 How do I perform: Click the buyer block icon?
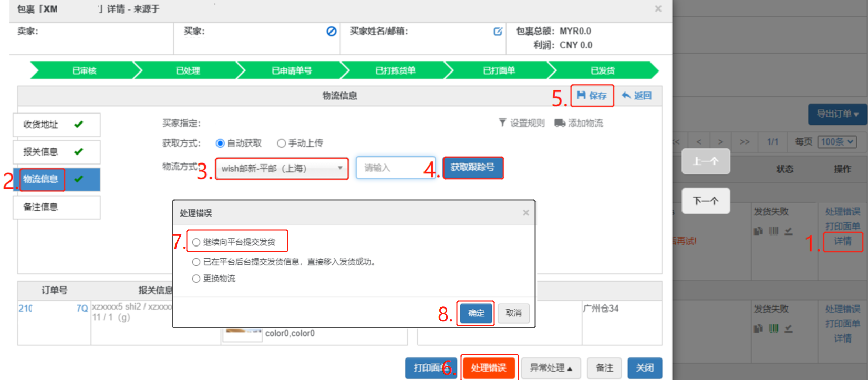tap(331, 32)
